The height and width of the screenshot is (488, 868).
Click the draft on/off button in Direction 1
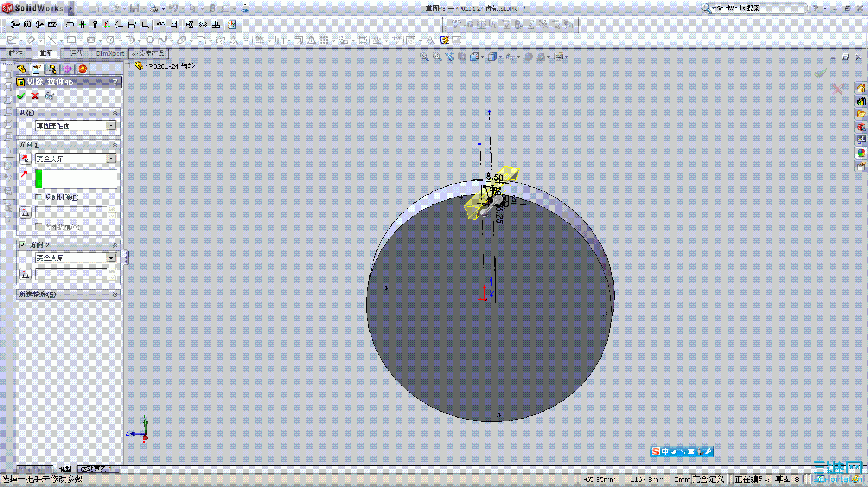click(x=25, y=213)
